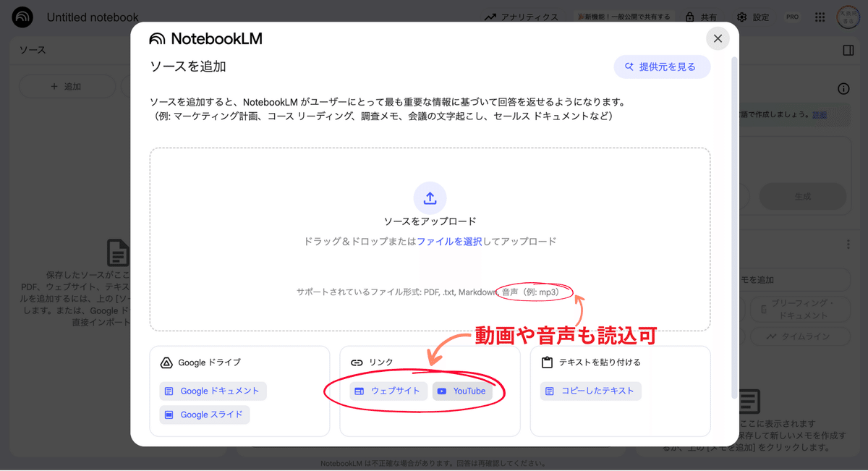Click the PRO badge
This screenshot has height=471, width=868.
[793, 17]
